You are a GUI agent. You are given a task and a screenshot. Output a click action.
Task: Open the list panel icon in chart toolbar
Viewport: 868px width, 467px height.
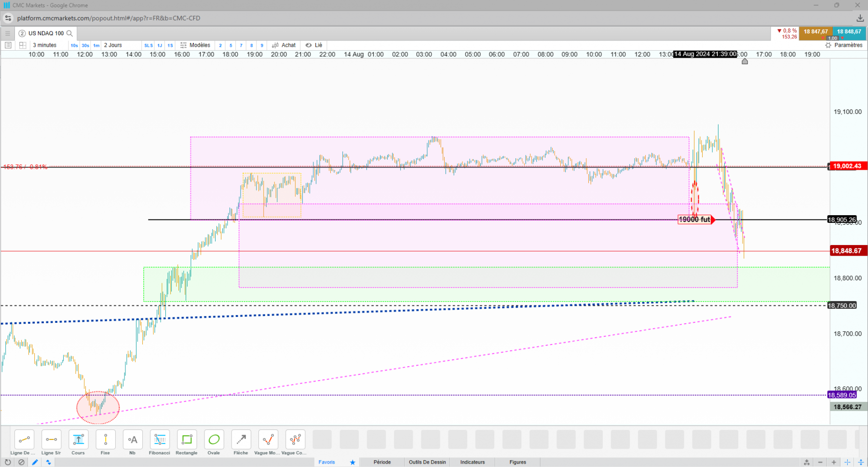coord(8,45)
